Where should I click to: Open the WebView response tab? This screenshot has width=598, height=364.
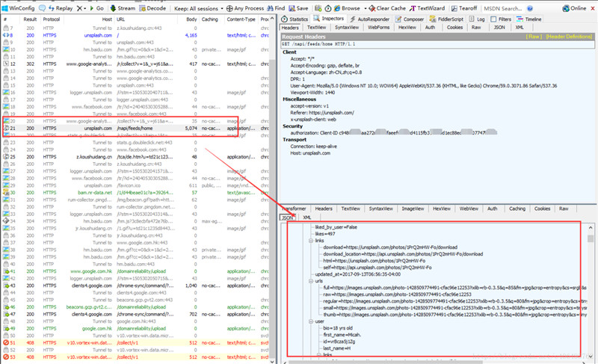coord(469,209)
